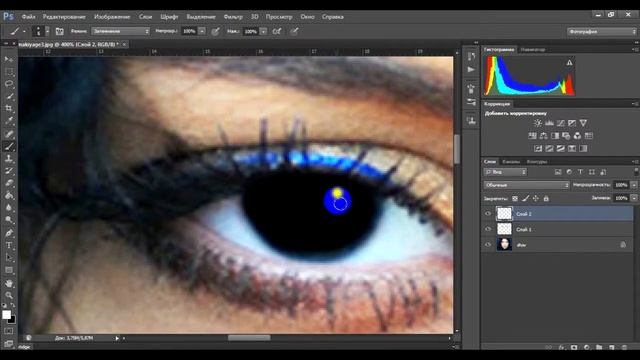Open the Редактирование menu
Image resolution: width=640 pixels, height=360 pixels.
(x=64, y=17)
